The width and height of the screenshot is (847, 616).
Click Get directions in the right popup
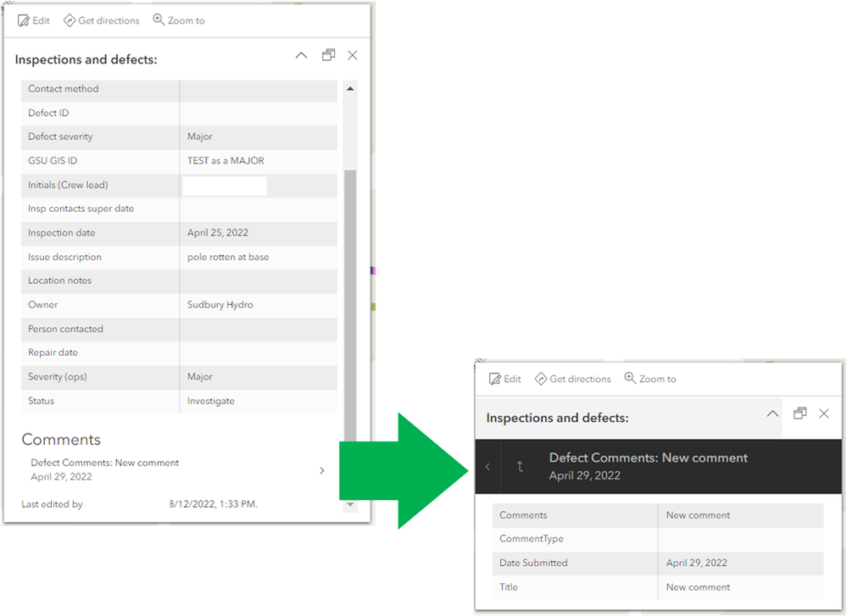coord(573,379)
